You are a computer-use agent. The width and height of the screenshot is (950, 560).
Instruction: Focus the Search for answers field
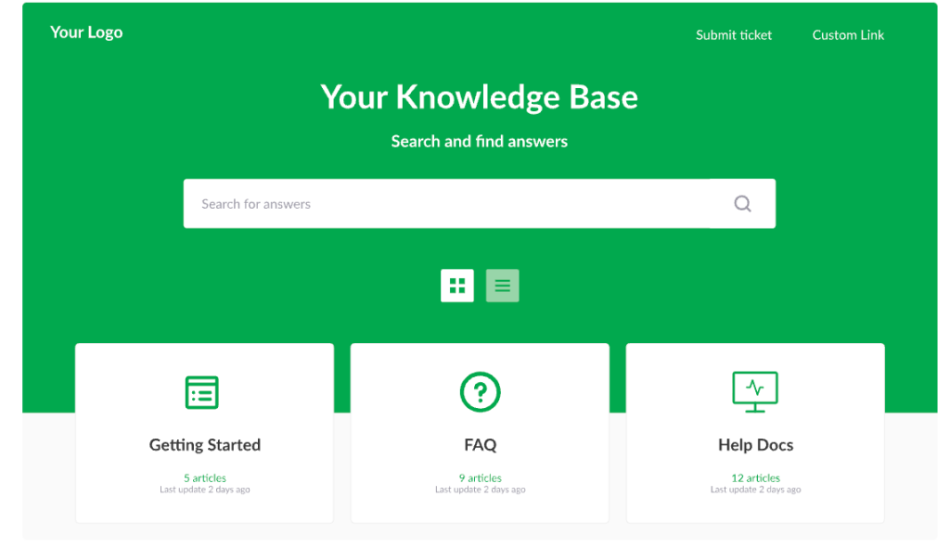(x=445, y=204)
